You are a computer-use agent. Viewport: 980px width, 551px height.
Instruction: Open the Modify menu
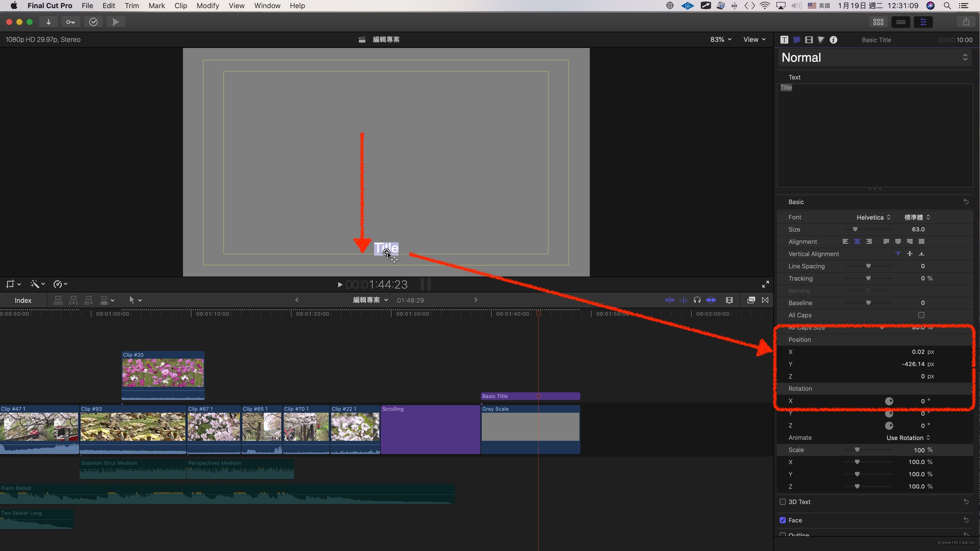(207, 6)
